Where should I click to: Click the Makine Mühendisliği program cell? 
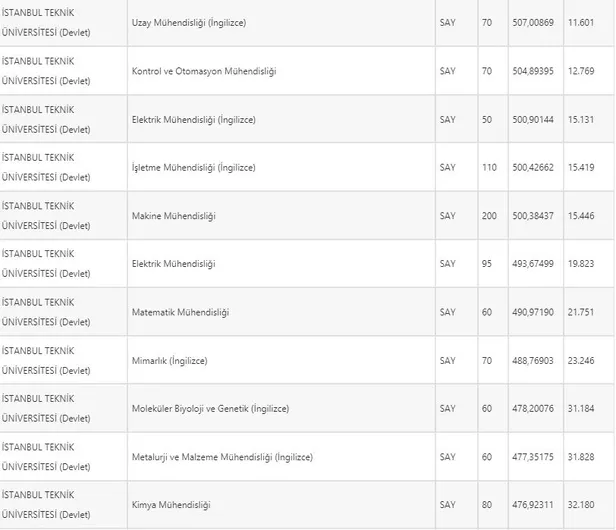click(x=174, y=216)
